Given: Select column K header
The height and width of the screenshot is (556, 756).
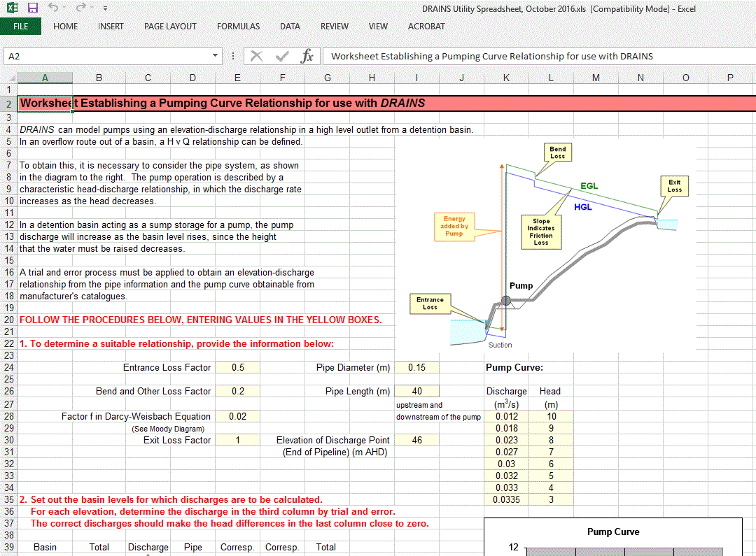Looking at the screenshot, I should tap(506, 78).
